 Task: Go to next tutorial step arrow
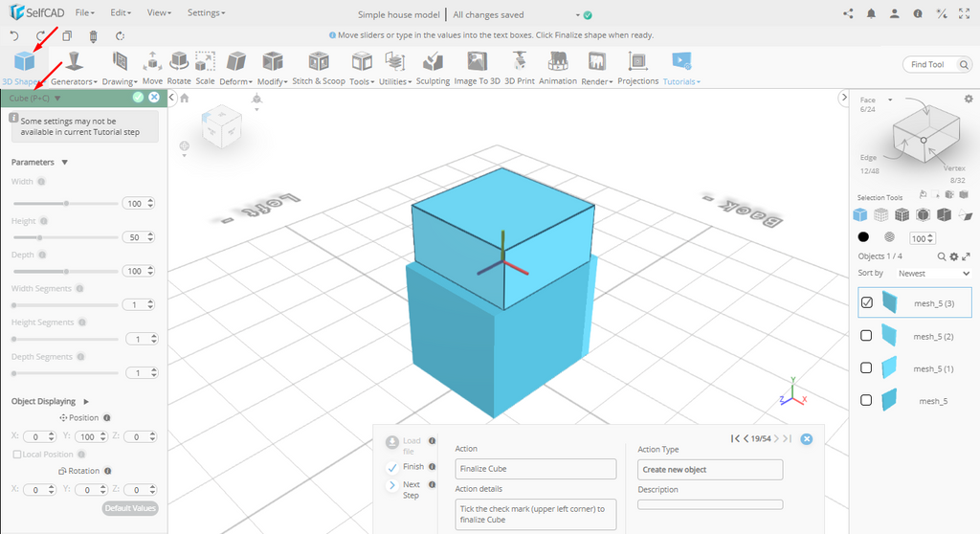[x=777, y=439]
